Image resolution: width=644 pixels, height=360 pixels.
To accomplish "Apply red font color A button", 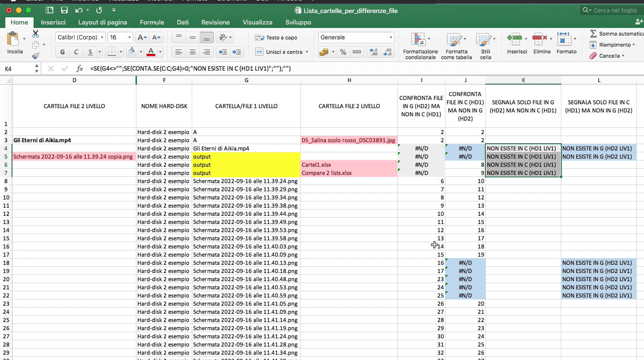I will pyautogui.click(x=151, y=52).
